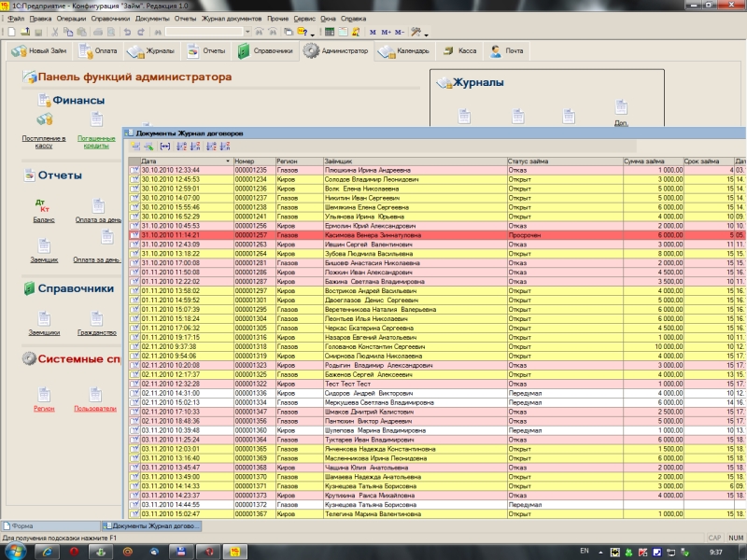This screenshot has height=560, width=747.
Task: Open the Оплата panel button
Action: [97, 51]
